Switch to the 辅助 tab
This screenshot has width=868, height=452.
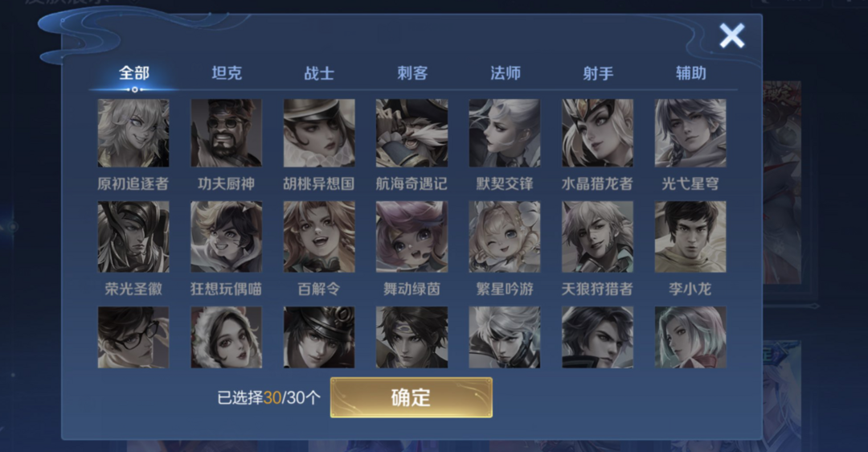click(691, 73)
